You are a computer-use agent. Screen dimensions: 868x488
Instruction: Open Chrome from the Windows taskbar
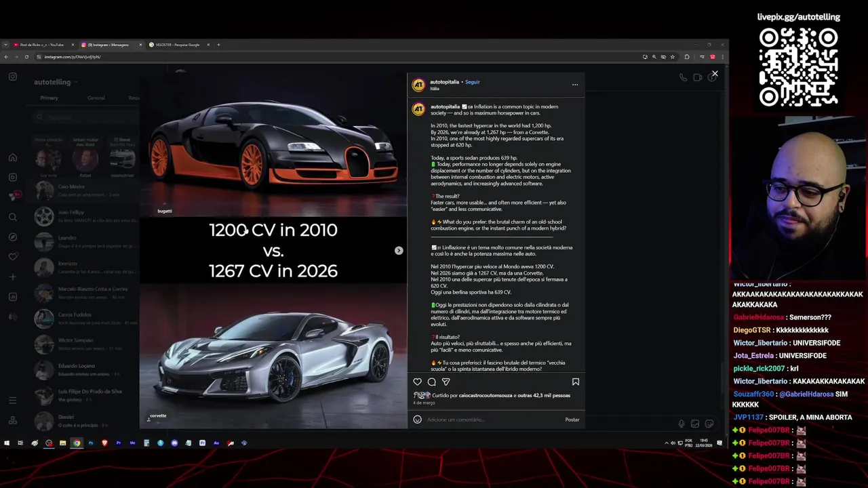pos(77,443)
